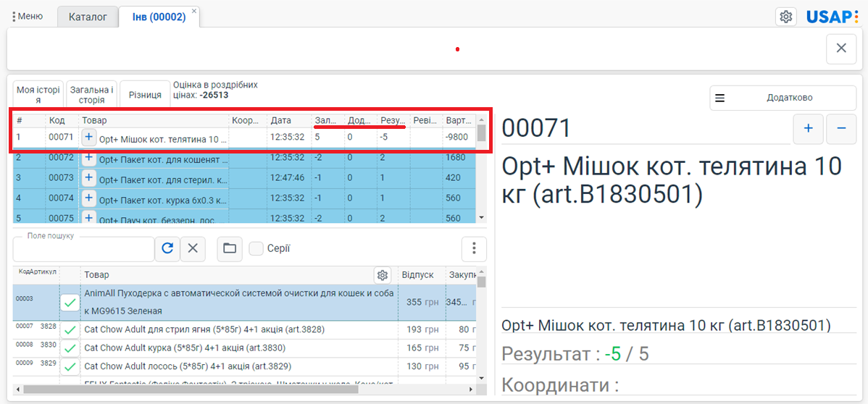
Task: Select inventory row with code 00072
Action: (x=245, y=158)
